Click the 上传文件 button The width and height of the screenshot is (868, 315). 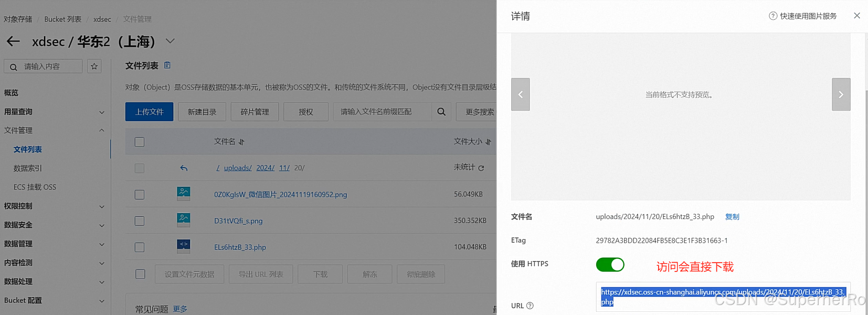tap(149, 112)
